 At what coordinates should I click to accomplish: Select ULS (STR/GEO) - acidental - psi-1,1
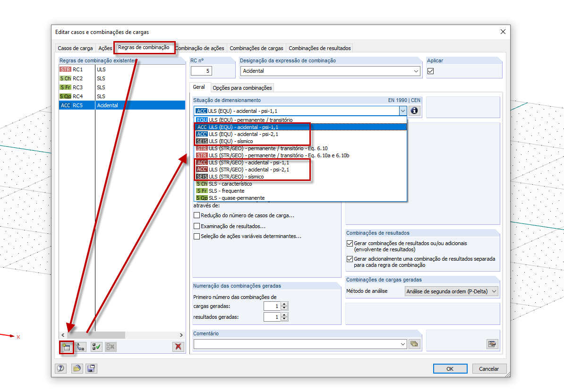point(301,162)
